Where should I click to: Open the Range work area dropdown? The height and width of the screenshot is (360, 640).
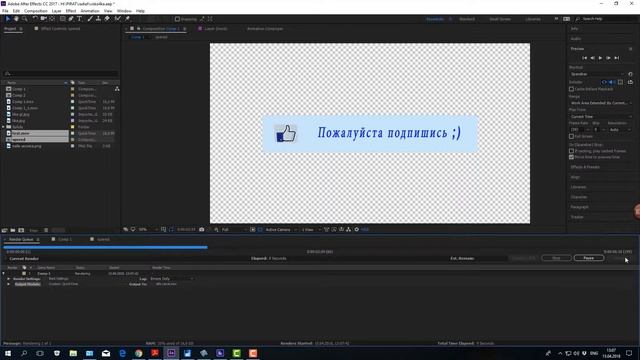(601, 103)
